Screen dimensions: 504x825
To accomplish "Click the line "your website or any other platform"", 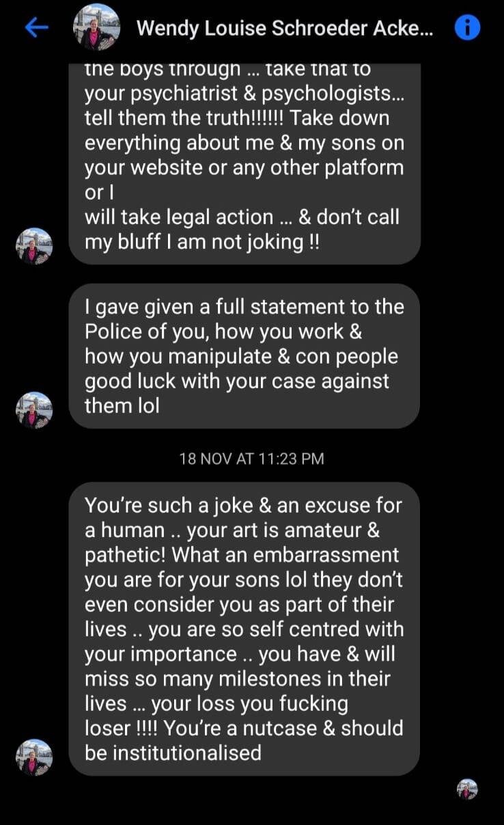I will (x=244, y=167).
